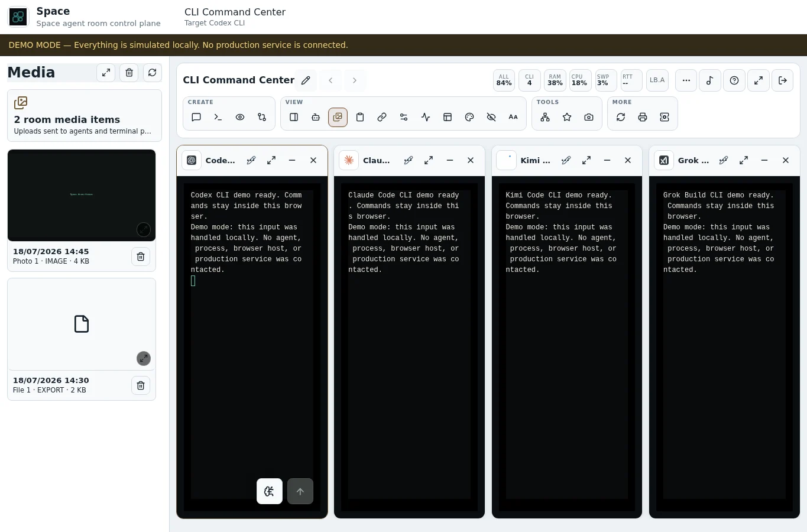Open the help question mark
The height and width of the screenshot is (532, 807).
pyautogui.click(x=734, y=80)
